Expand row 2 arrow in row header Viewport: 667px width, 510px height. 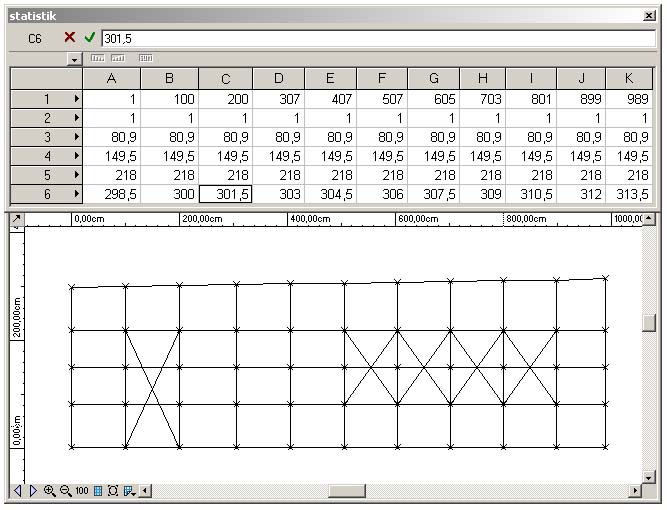[x=76, y=118]
